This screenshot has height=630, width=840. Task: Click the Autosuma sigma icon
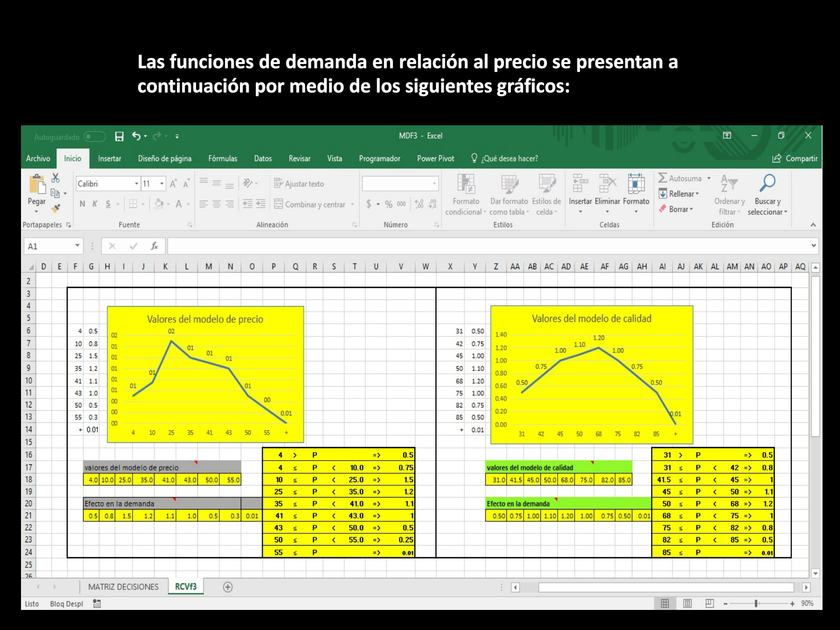point(663,178)
